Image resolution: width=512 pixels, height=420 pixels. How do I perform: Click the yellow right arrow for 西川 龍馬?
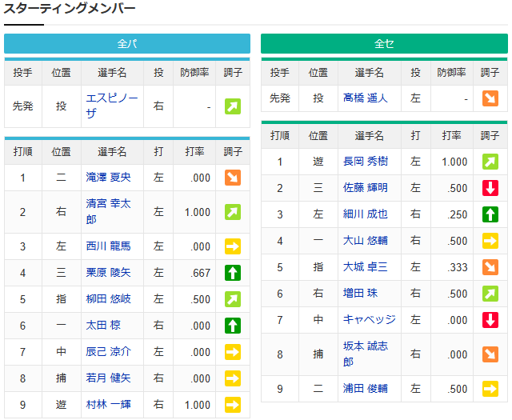coord(233,246)
